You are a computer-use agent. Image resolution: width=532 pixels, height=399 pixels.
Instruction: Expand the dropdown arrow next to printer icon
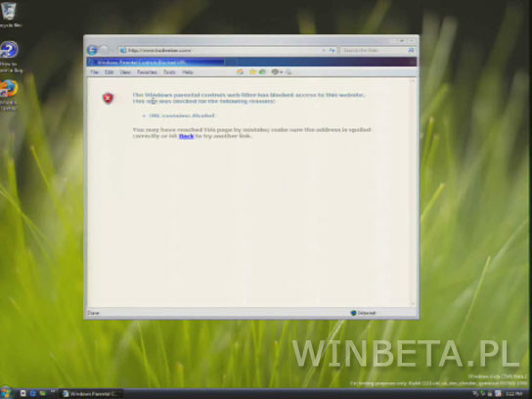tap(282, 72)
